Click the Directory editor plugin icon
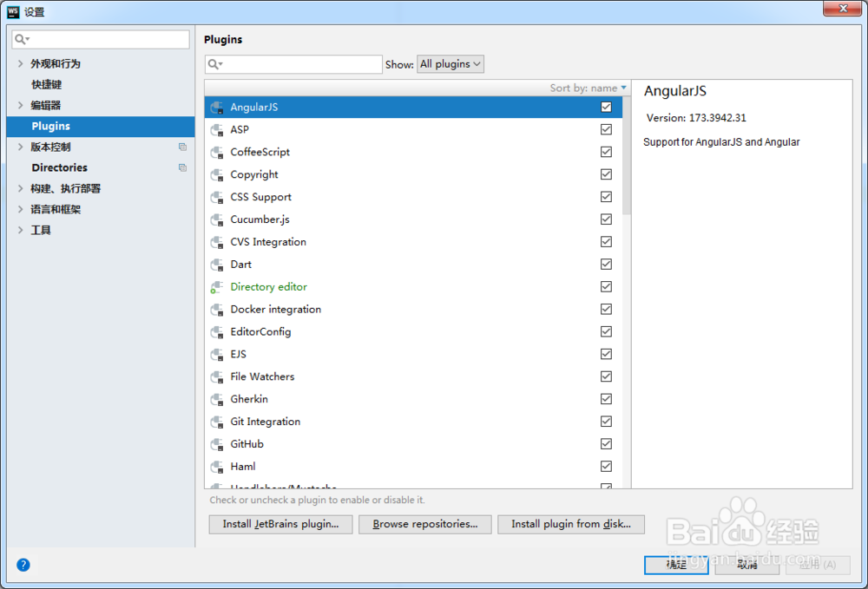Viewport: 868px width, 589px height. coord(217,287)
